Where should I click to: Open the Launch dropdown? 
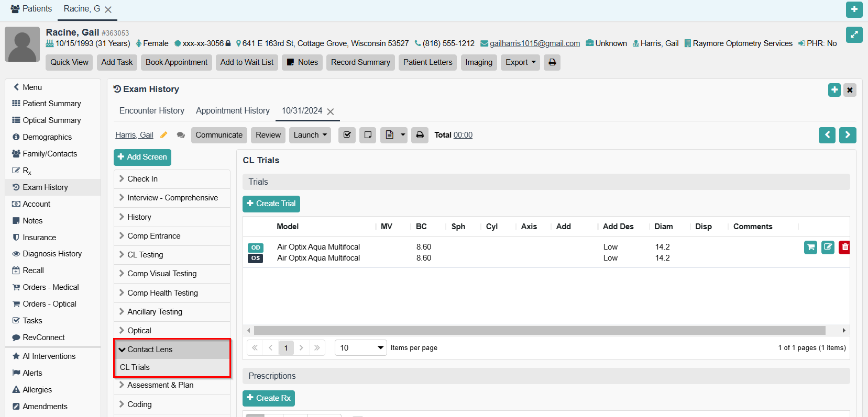pyautogui.click(x=310, y=135)
